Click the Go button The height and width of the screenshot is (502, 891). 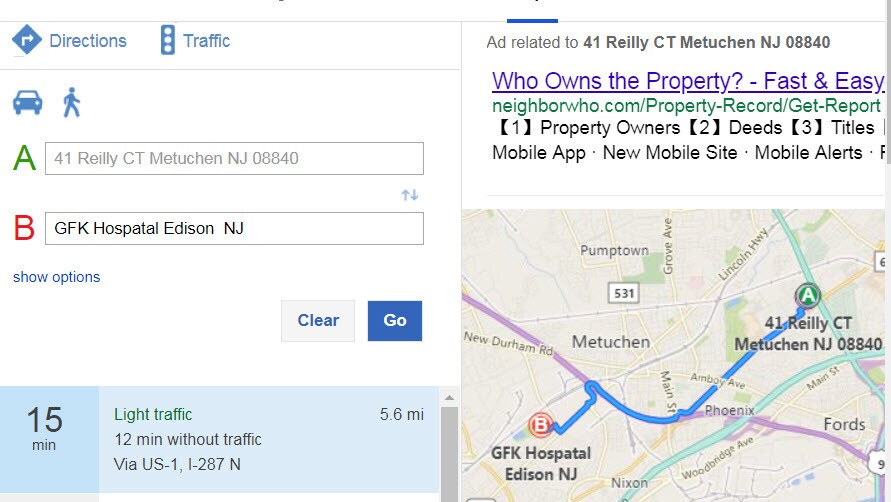(395, 321)
